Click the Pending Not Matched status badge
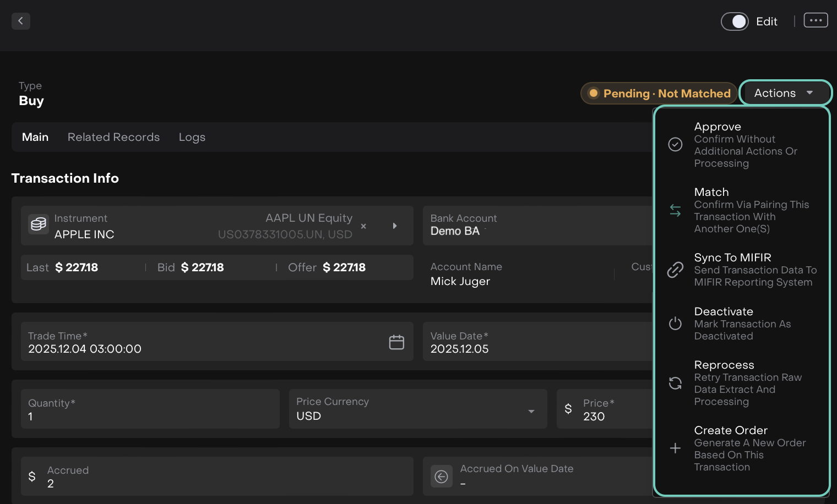The width and height of the screenshot is (837, 504). coord(659,94)
